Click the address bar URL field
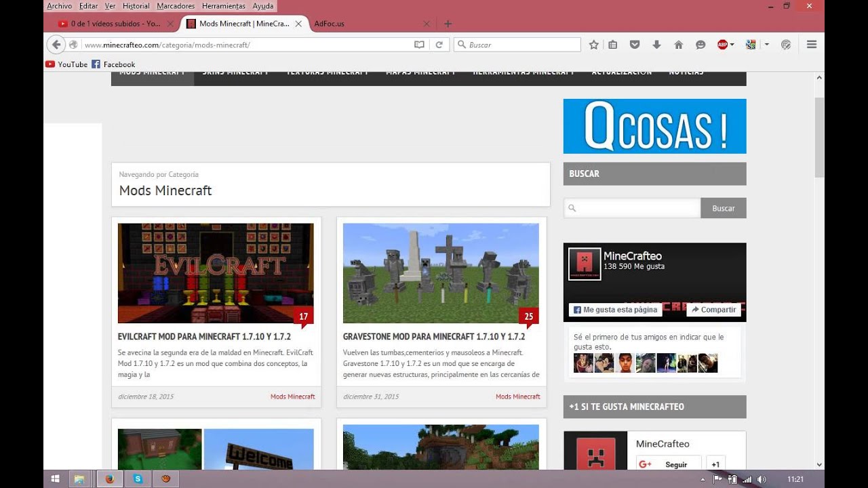 click(248, 45)
